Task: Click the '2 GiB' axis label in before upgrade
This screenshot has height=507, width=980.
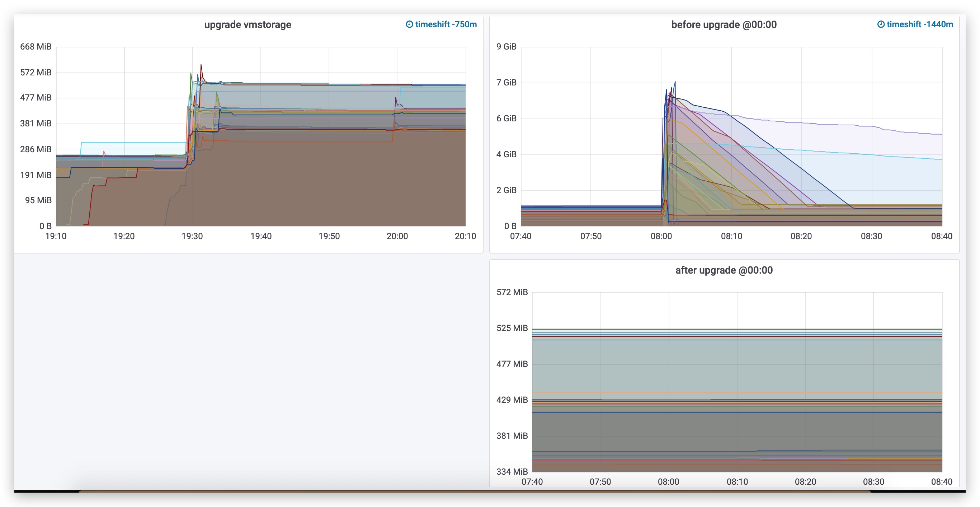Action: tap(507, 190)
